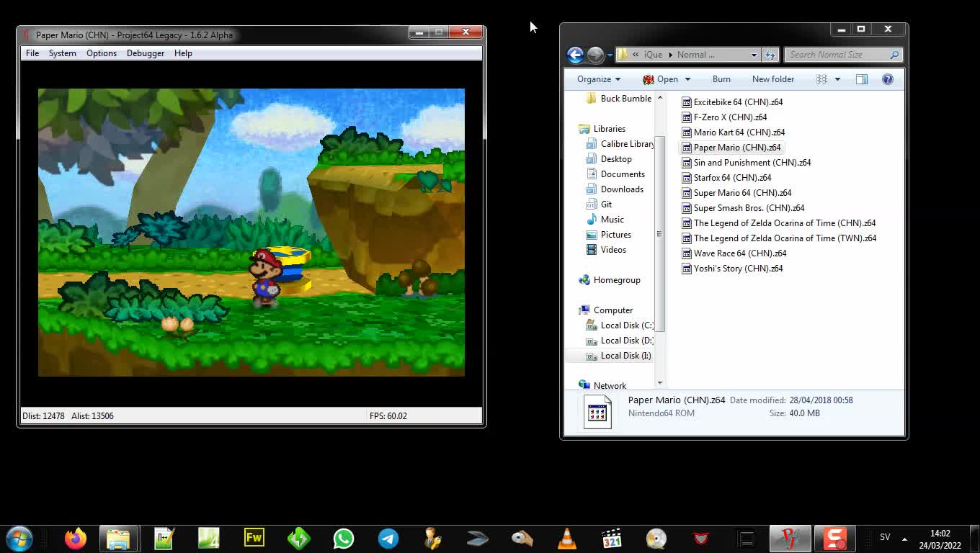
Task: Select the Wave Race 64 (CHN).z64 file
Action: tap(734, 253)
